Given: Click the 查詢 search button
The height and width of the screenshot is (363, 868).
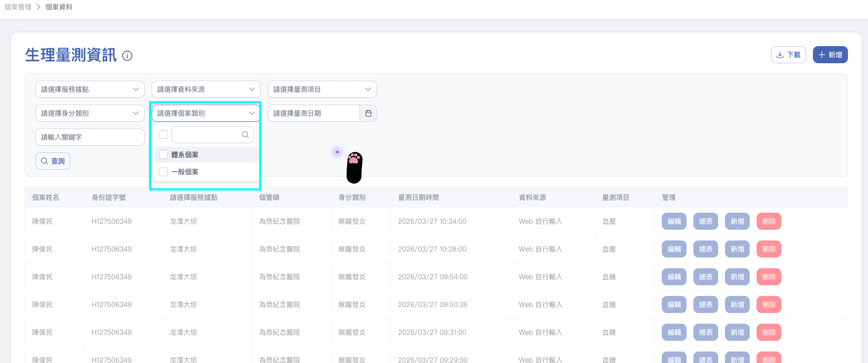Looking at the screenshot, I should point(53,161).
